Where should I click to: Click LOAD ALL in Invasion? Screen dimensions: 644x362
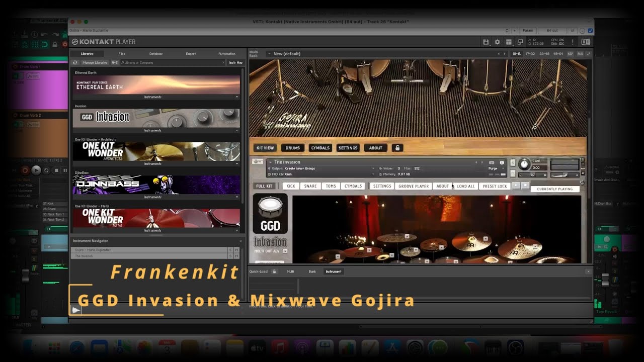[465, 186]
